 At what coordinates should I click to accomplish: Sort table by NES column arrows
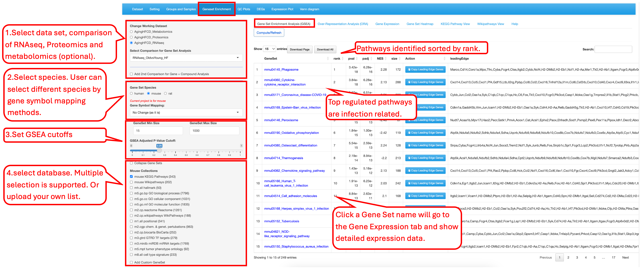point(386,58)
